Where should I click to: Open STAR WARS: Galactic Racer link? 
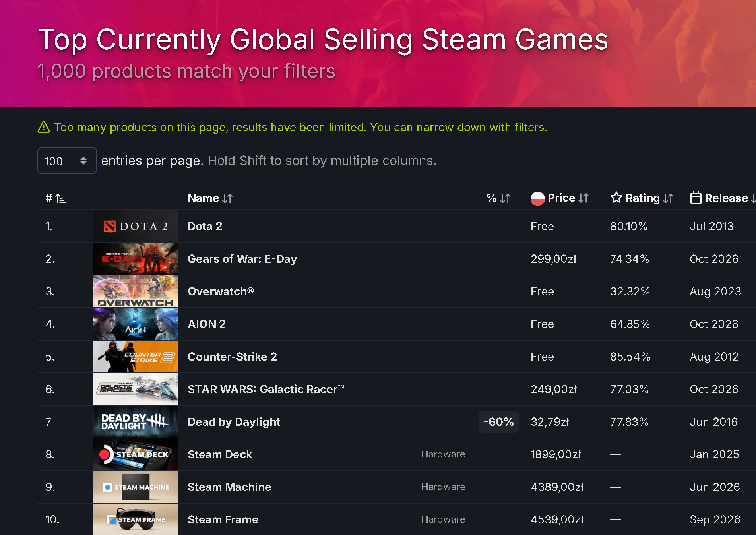[266, 389]
